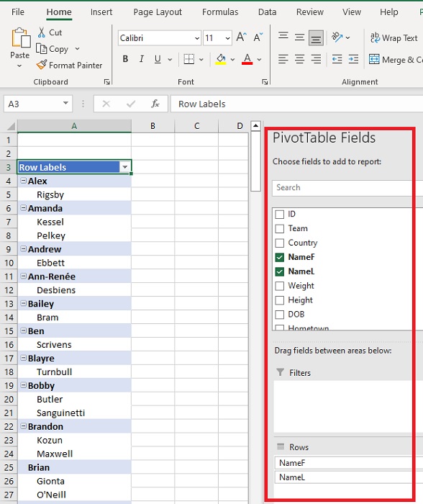Toggle bold formatting
The image size is (423, 504).
point(126,59)
